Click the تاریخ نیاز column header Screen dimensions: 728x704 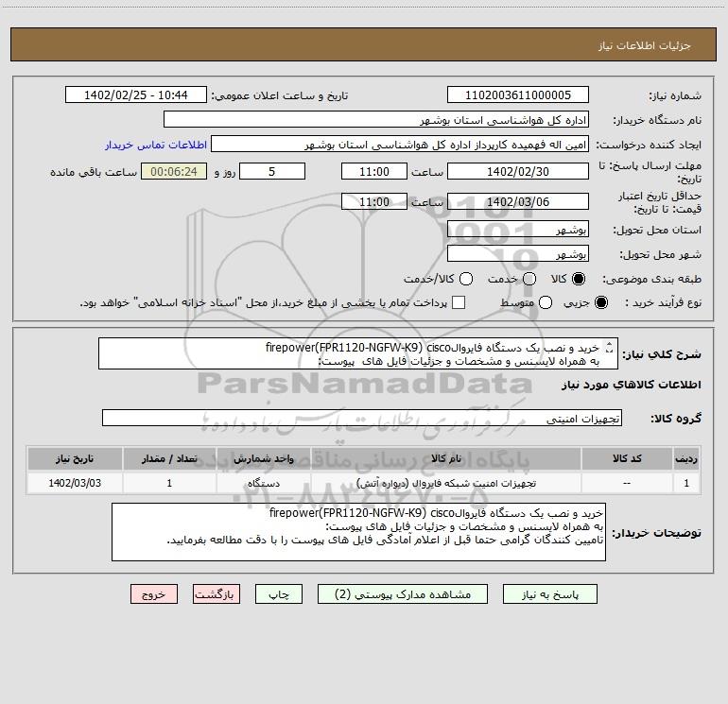(x=75, y=459)
